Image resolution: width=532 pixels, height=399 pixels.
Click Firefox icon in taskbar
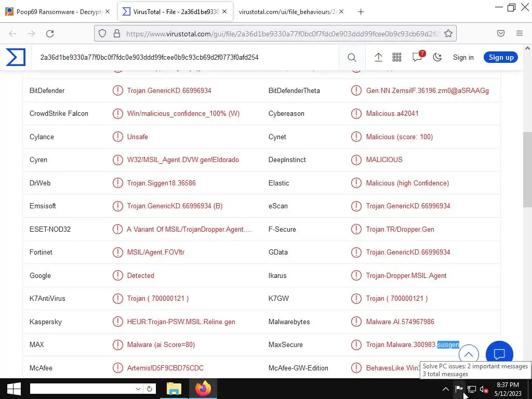point(203,389)
